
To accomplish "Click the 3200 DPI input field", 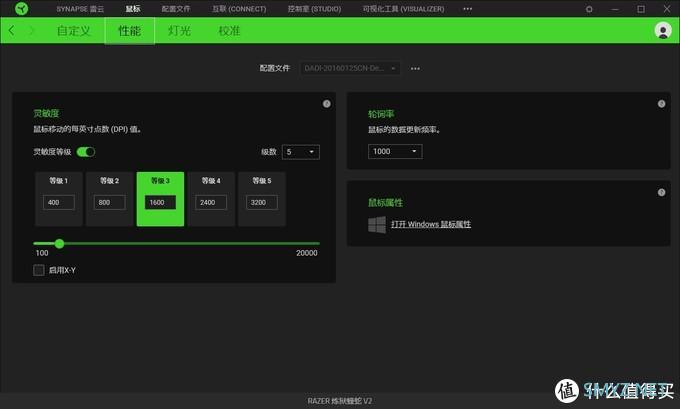I will [x=262, y=203].
